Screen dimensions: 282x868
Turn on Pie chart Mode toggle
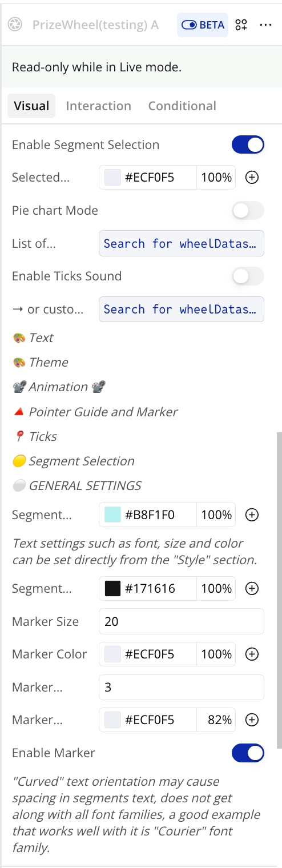pyautogui.click(x=248, y=211)
